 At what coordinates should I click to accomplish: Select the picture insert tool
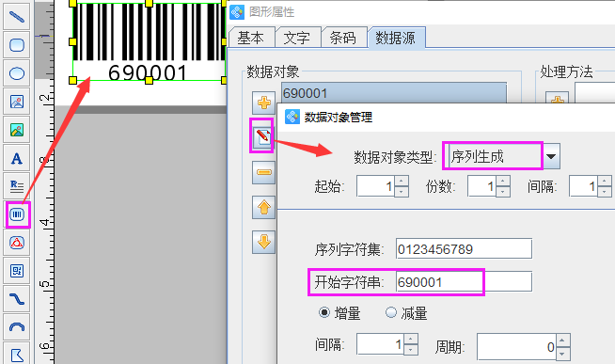17,130
